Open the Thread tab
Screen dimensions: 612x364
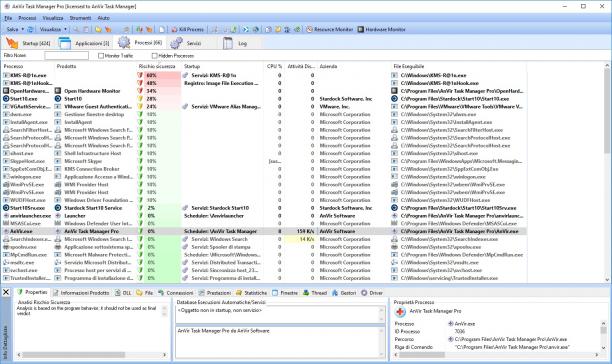(x=315, y=293)
